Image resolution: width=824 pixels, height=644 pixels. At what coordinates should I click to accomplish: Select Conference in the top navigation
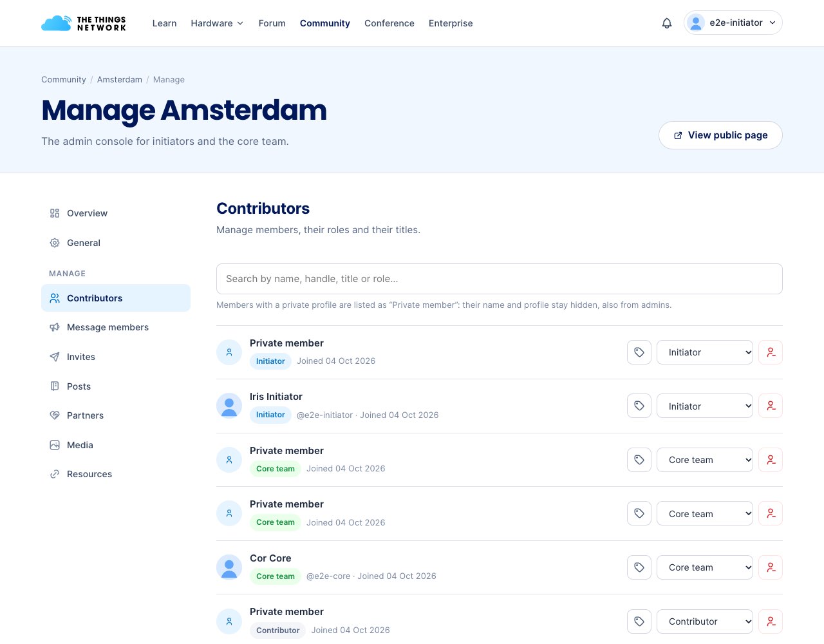pyautogui.click(x=389, y=23)
